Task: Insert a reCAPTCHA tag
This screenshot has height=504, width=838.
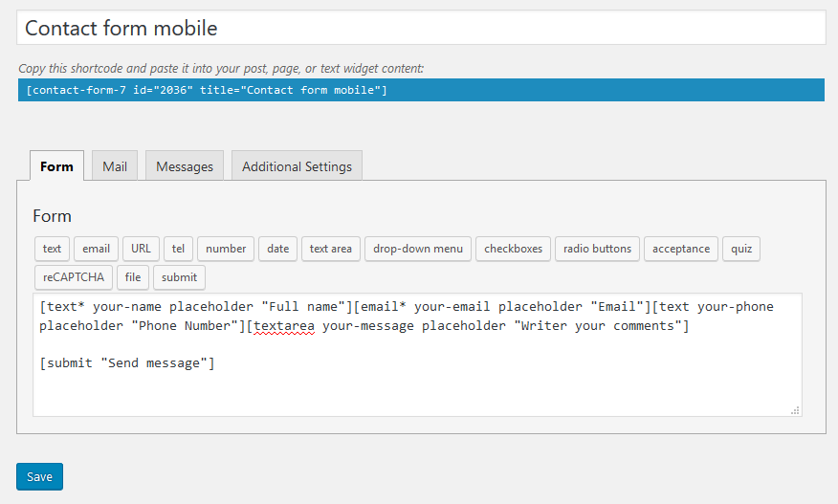Action: pos(74,277)
